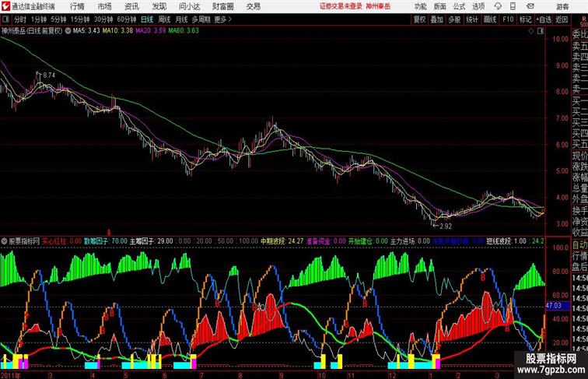Open the 资讯 menu
The image size is (588, 379).
pyautogui.click(x=131, y=6)
